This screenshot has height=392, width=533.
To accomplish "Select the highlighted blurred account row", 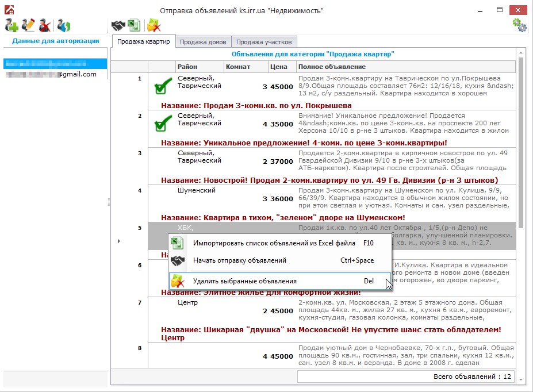I will click(55, 64).
